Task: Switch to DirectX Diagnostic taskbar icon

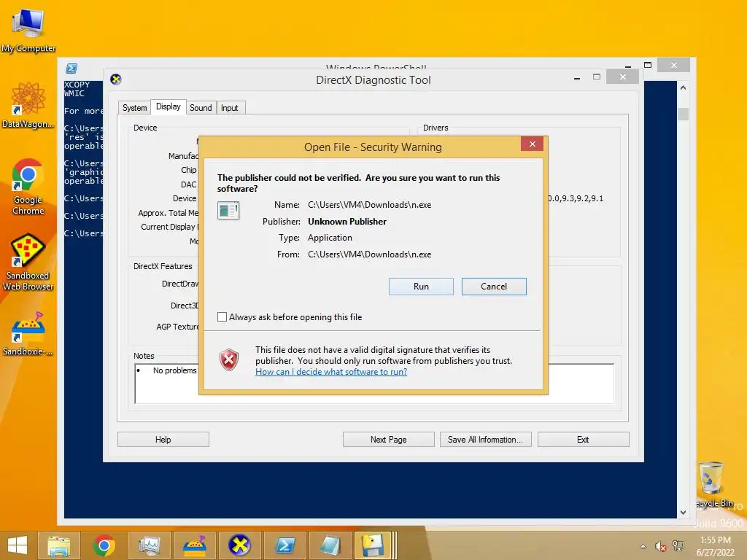Action: coord(239,545)
